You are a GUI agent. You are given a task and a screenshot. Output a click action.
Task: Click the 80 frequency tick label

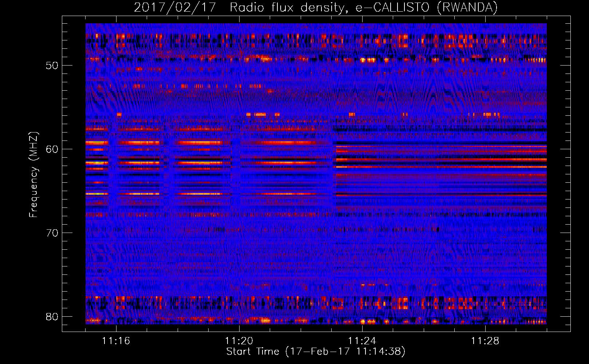(52, 317)
